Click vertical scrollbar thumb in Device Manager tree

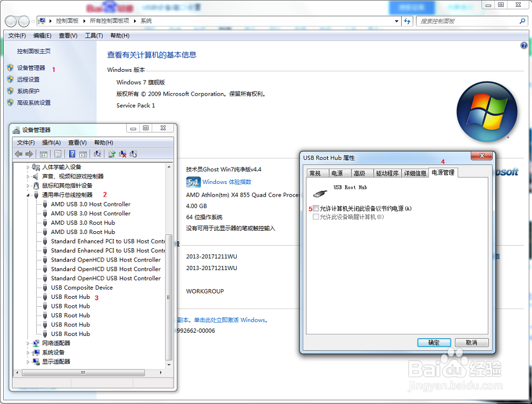168,297
